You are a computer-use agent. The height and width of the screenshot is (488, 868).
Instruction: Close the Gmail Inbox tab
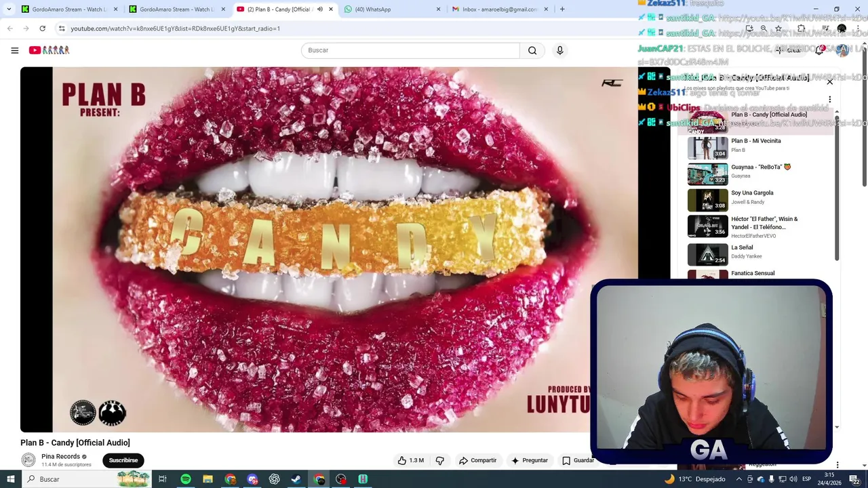coord(546,9)
